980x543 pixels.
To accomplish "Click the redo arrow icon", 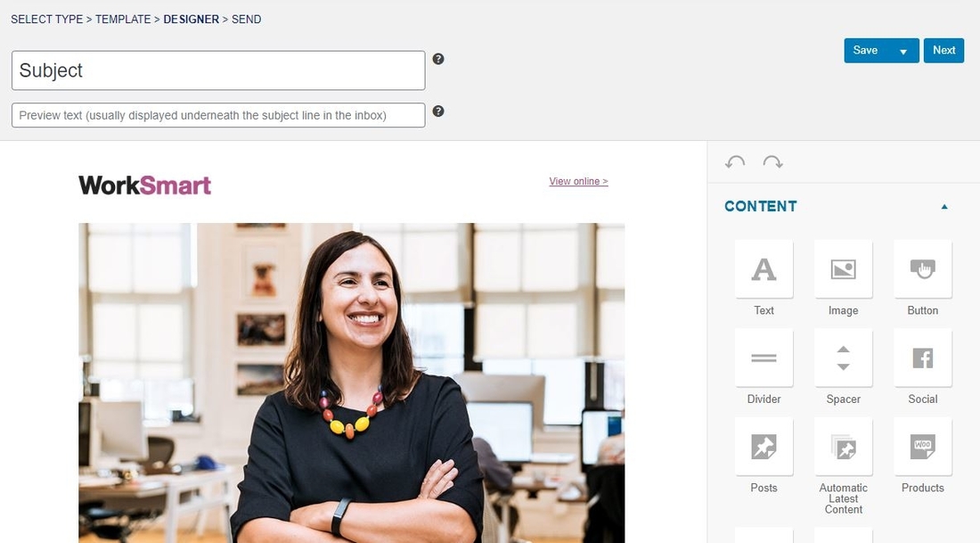I will coord(773,162).
